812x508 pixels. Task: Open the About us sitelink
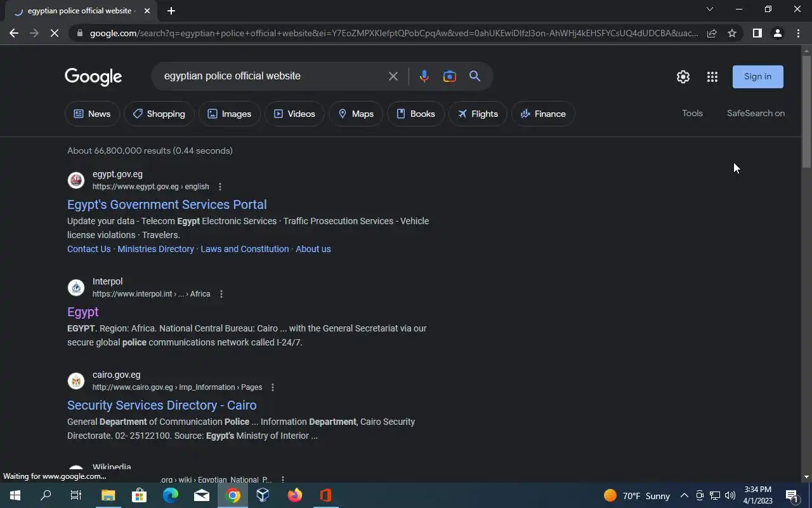click(313, 249)
